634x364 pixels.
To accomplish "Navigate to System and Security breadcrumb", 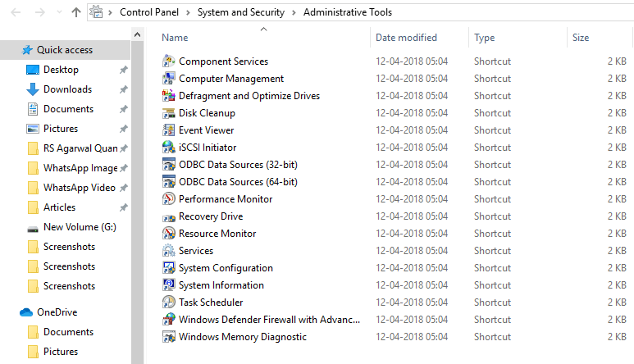I will [241, 12].
